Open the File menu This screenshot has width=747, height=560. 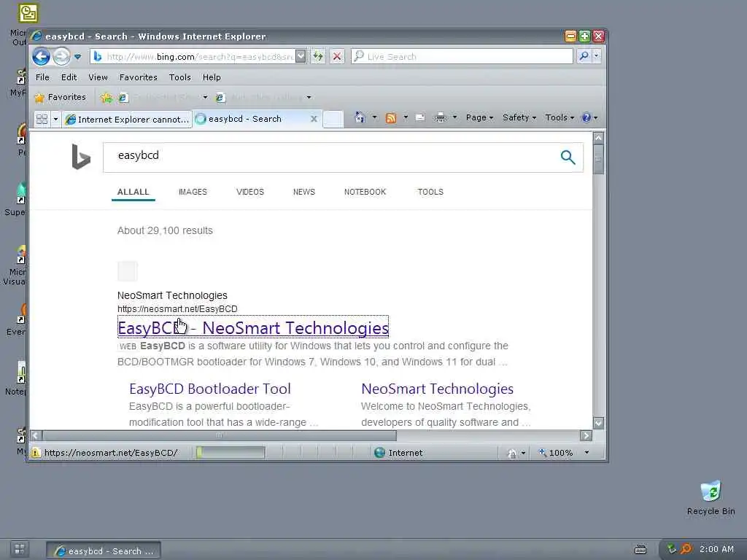tap(42, 77)
